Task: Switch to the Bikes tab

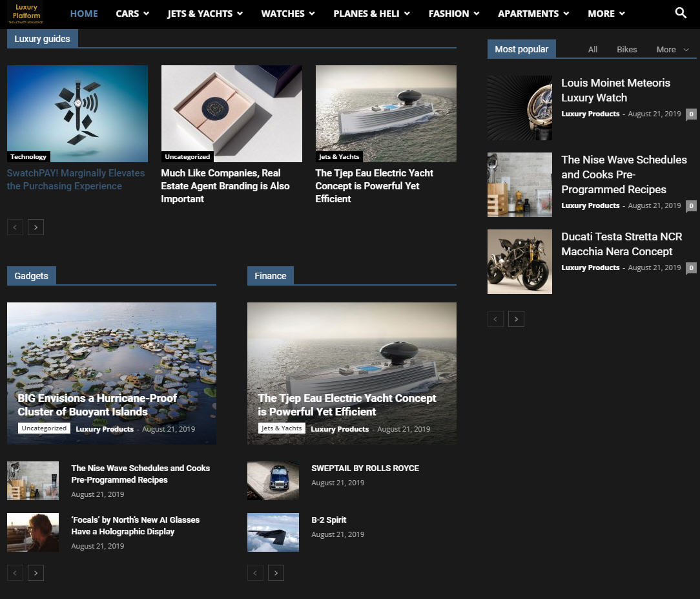Action: [x=626, y=49]
